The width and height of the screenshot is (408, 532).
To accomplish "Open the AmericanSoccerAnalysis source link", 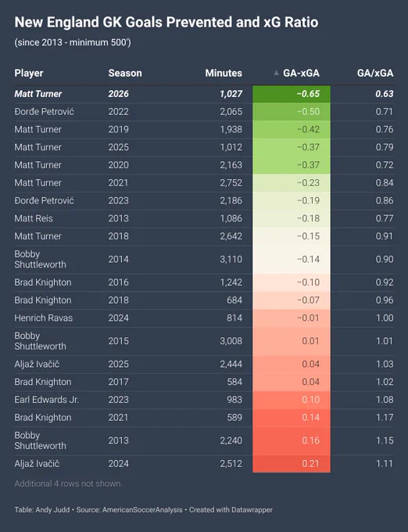I will pyautogui.click(x=142, y=509).
